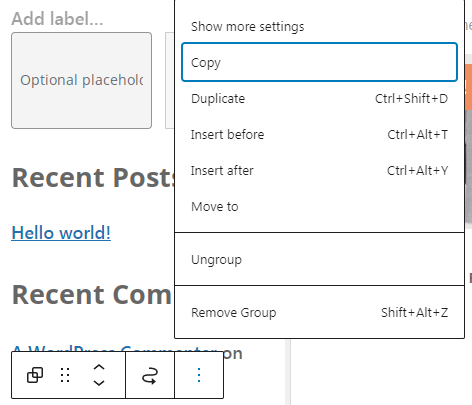
Task: Click the Recent Comments heading text
Action: click(x=93, y=295)
